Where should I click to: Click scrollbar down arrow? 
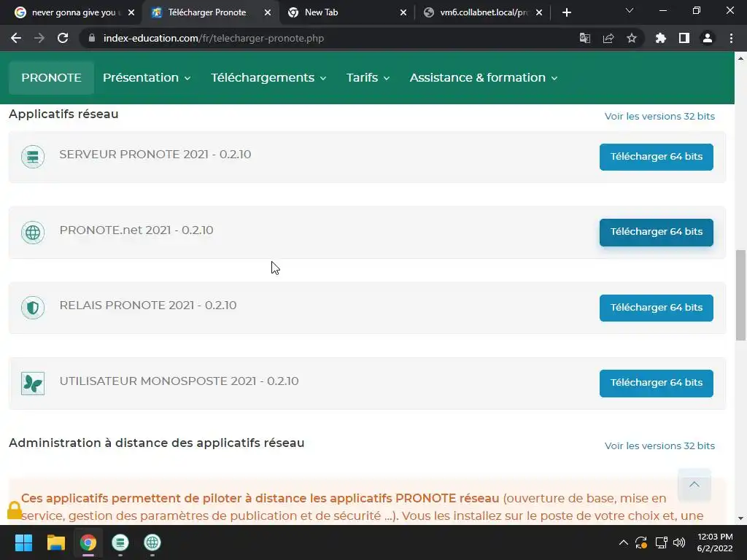pyautogui.click(x=740, y=518)
